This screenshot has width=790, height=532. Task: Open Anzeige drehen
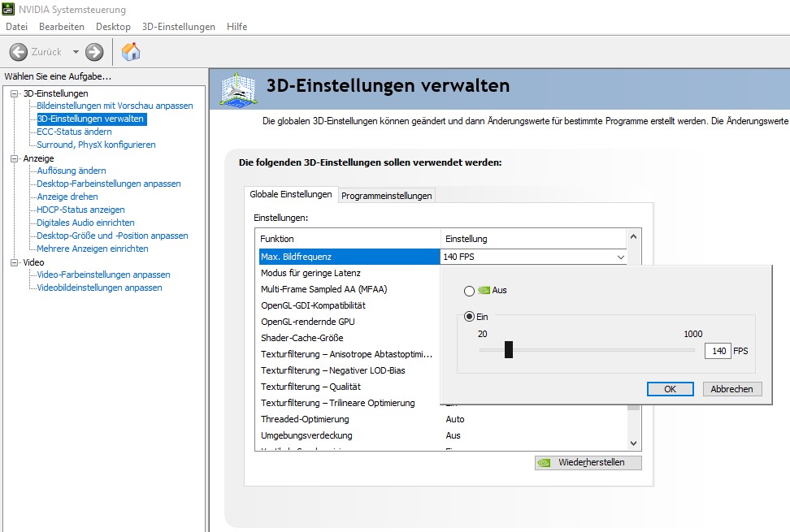coord(67,197)
